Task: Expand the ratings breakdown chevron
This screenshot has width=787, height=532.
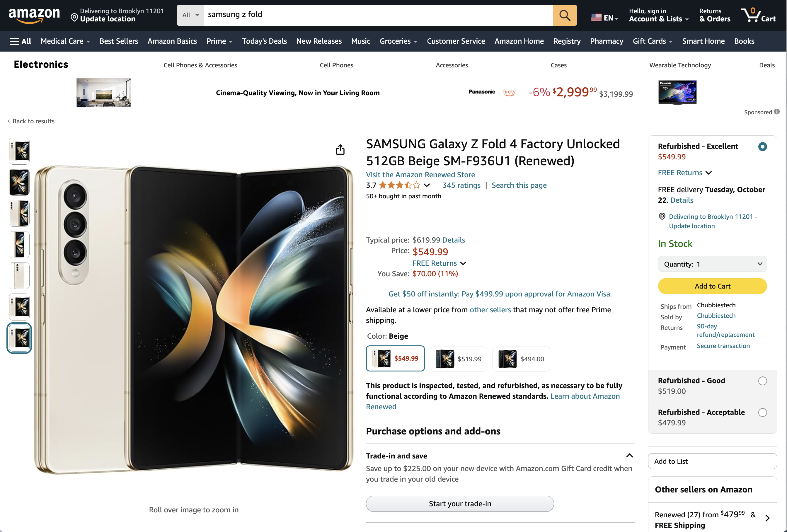Action: (x=427, y=185)
